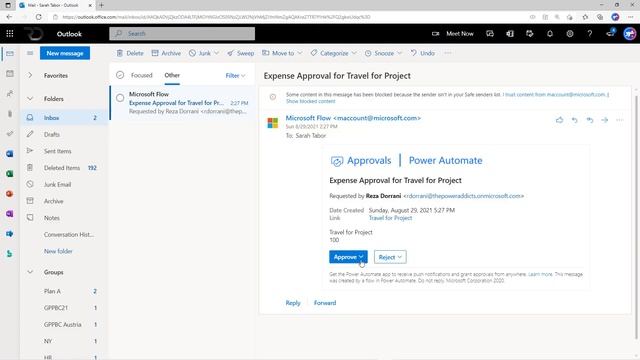
Task: Open the Reject dropdown button
Action: pos(390,257)
